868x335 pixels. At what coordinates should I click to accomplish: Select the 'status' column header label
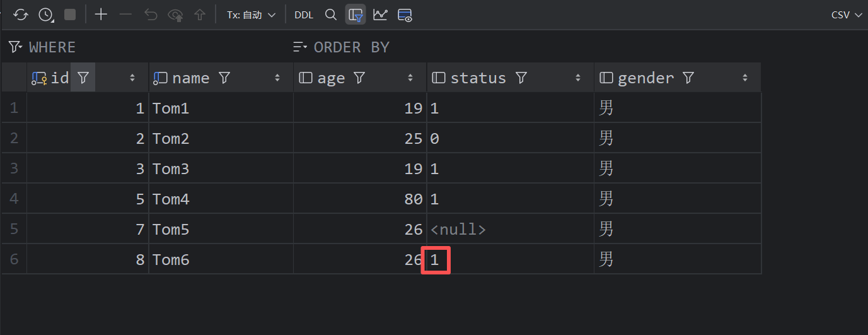pos(478,78)
